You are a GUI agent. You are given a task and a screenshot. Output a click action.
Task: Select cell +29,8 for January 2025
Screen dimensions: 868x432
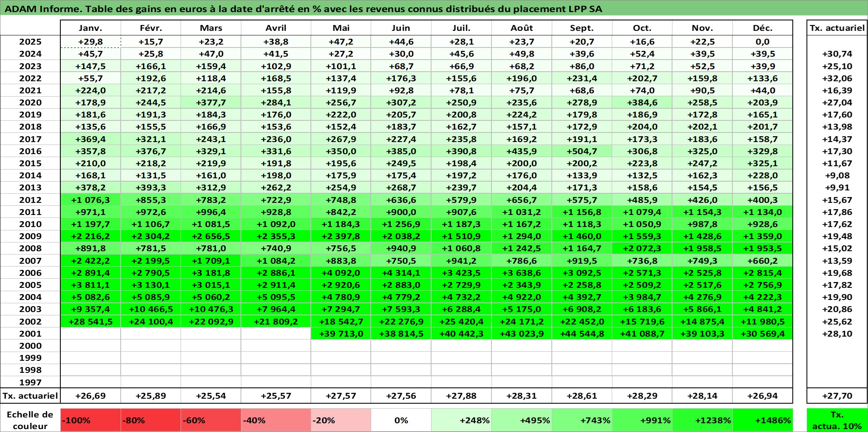point(90,42)
